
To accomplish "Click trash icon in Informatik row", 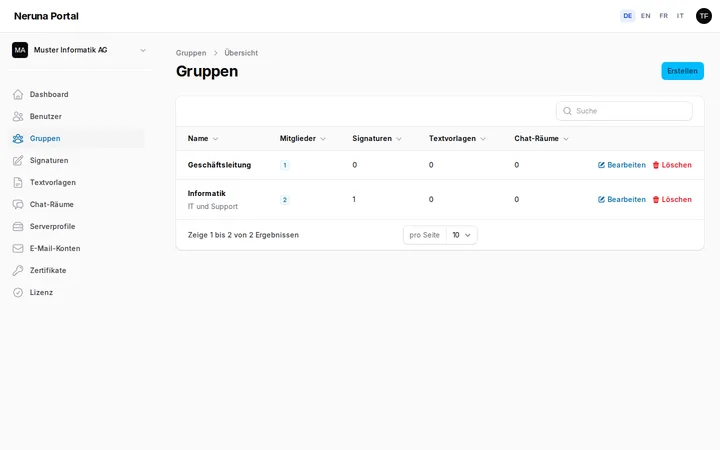I will click(x=656, y=199).
